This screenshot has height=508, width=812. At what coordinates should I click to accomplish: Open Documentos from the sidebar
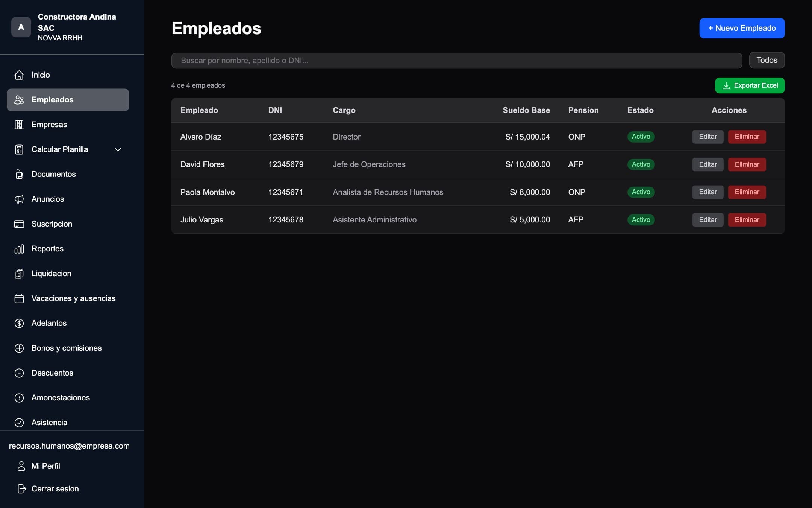(x=68, y=174)
